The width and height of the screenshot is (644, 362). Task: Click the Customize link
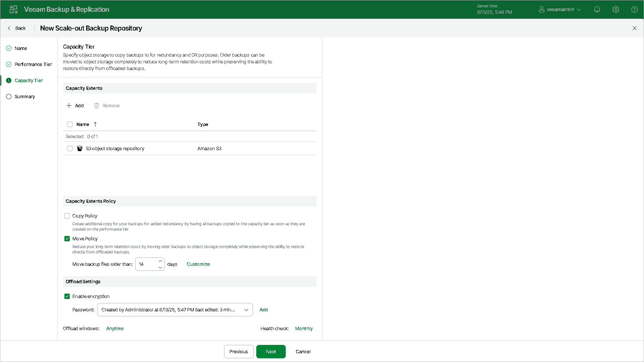point(198,264)
